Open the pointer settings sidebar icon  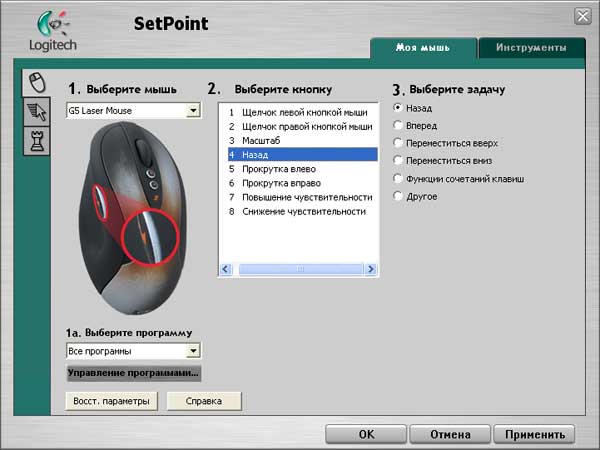37,112
